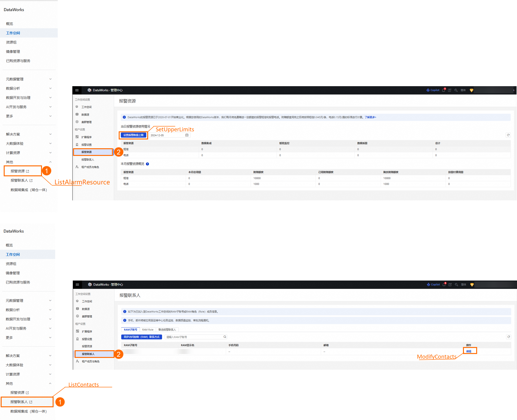The image size is (517, 420).
Task: Click 报警设置 in 报警联系人 page menu
Action: coord(87,339)
